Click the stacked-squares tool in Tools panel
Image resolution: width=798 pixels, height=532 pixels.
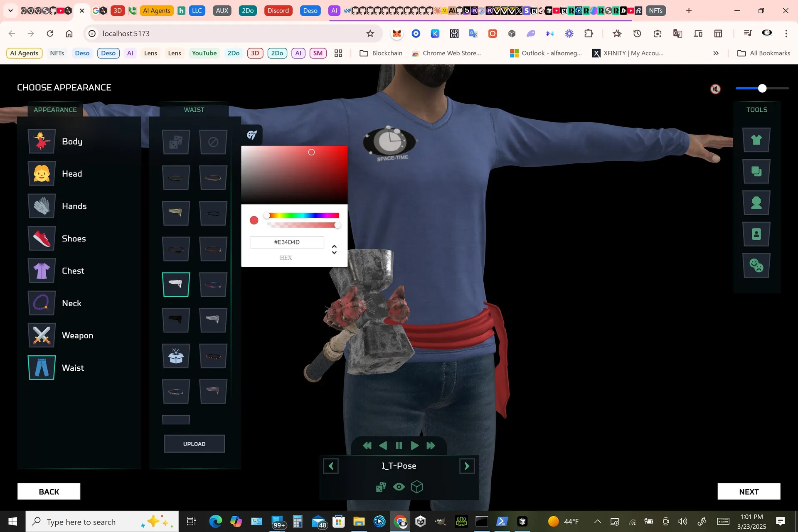tap(756, 171)
